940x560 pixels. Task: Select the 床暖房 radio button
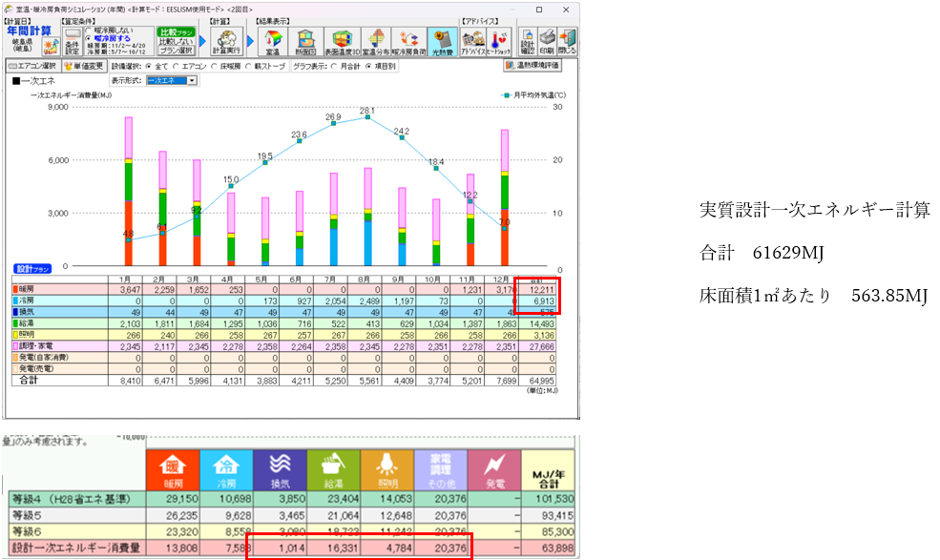214,66
